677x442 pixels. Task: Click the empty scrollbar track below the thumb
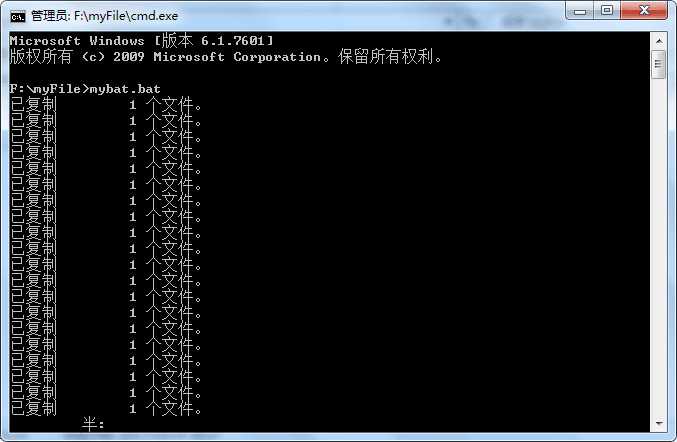tap(658, 246)
